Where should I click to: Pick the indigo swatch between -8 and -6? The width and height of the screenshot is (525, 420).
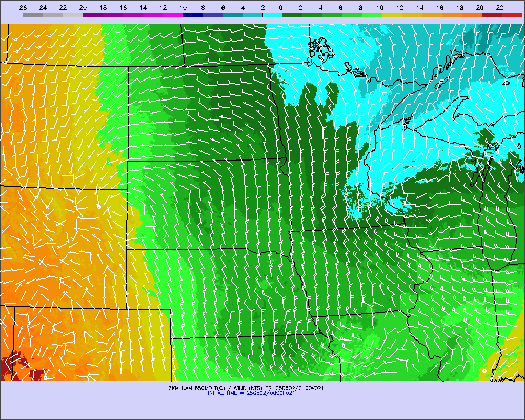(213, 15)
